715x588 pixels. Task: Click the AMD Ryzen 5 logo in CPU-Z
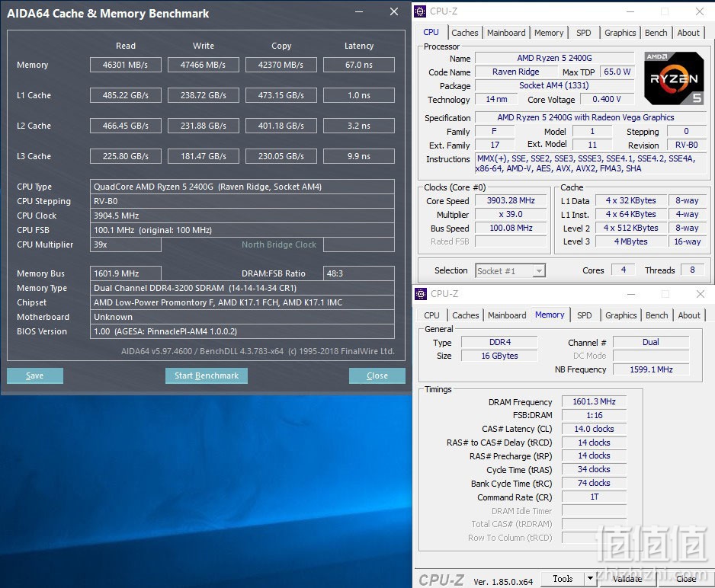click(674, 78)
